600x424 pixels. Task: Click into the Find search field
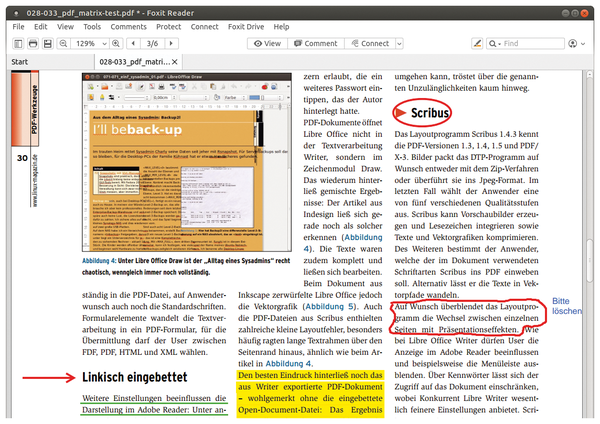pos(533,44)
